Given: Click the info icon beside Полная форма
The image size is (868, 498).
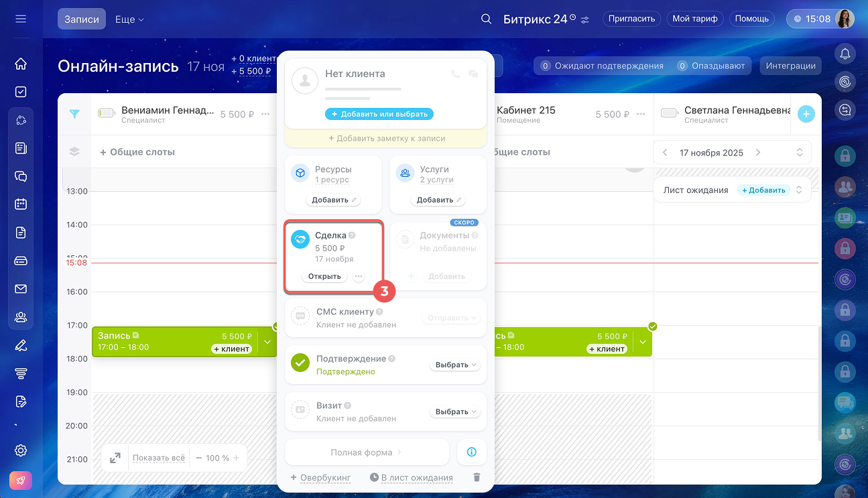Looking at the screenshot, I should pyautogui.click(x=471, y=452).
